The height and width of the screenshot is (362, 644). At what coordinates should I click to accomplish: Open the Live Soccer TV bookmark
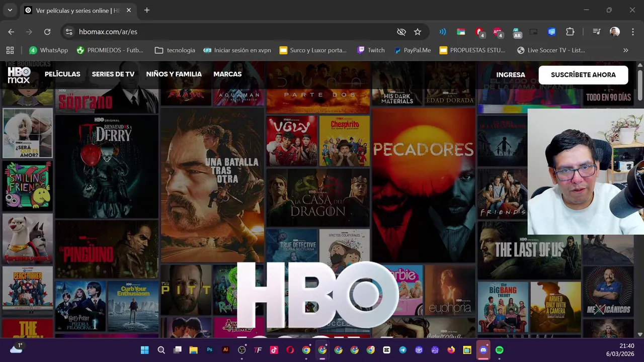pyautogui.click(x=551, y=50)
